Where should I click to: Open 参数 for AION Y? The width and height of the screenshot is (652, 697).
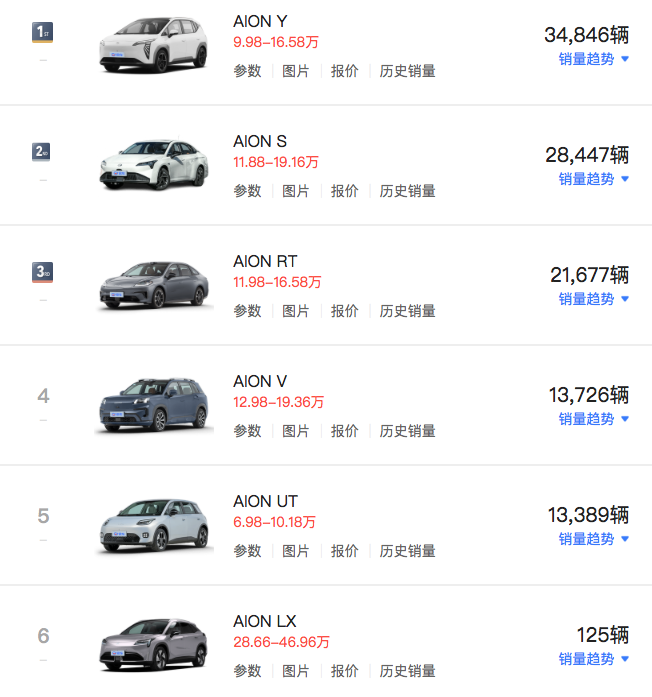[x=247, y=71]
